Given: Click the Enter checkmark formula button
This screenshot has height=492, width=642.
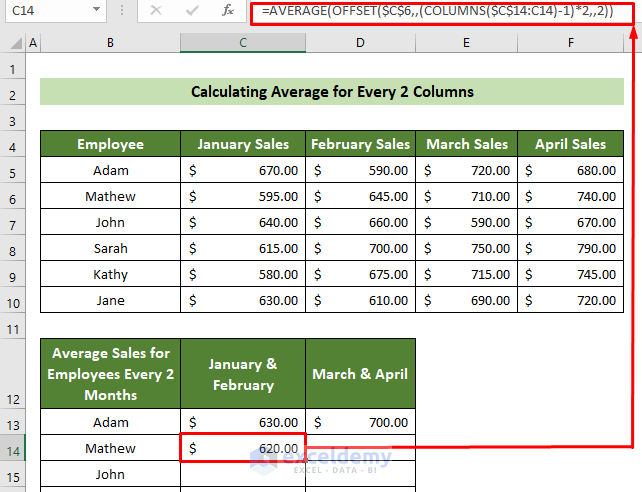Looking at the screenshot, I should pyautogui.click(x=191, y=11).
